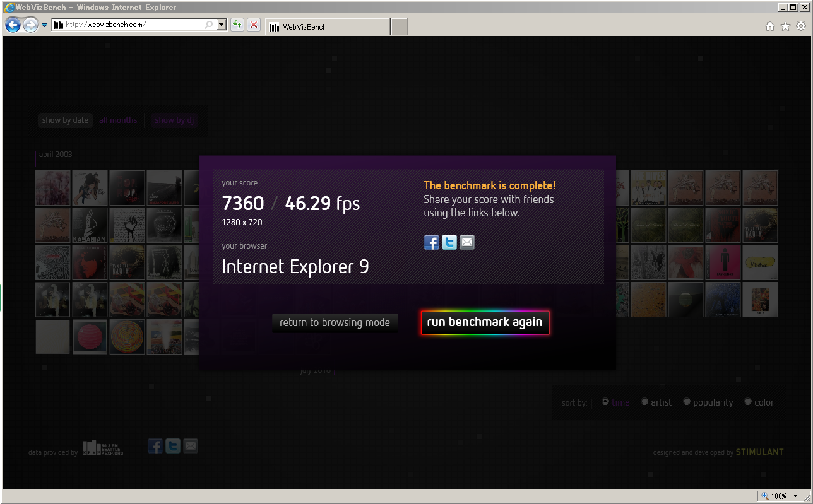Viewport: 813px width, 504px height.
Task: Click the april 2003 date label
Action: pyautogui.click(x=56, y=155)
